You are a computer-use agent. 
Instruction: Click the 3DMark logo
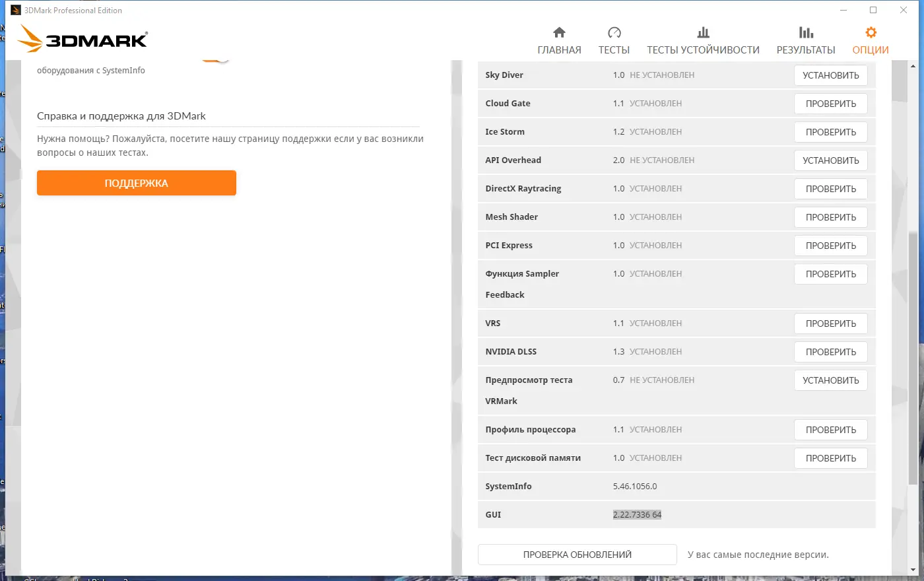click(82, 38)
